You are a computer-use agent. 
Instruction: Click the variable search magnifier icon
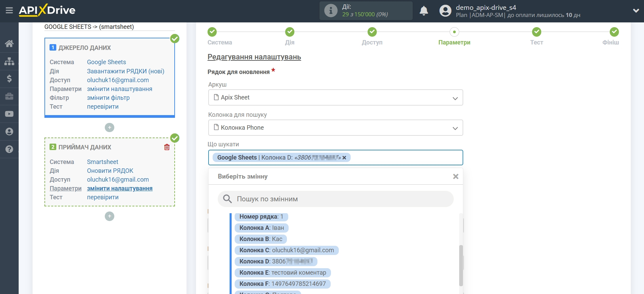click(x=227, y=199)
